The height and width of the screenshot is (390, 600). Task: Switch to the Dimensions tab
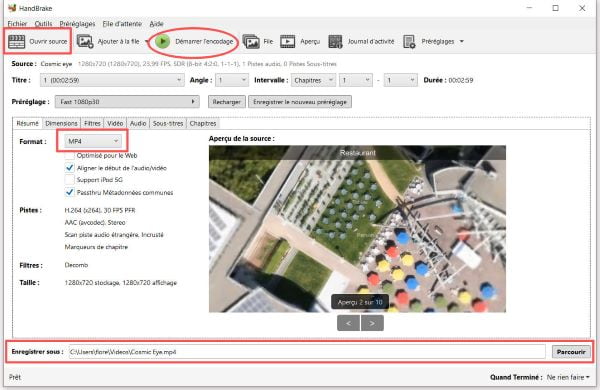(x=61, y=123)
